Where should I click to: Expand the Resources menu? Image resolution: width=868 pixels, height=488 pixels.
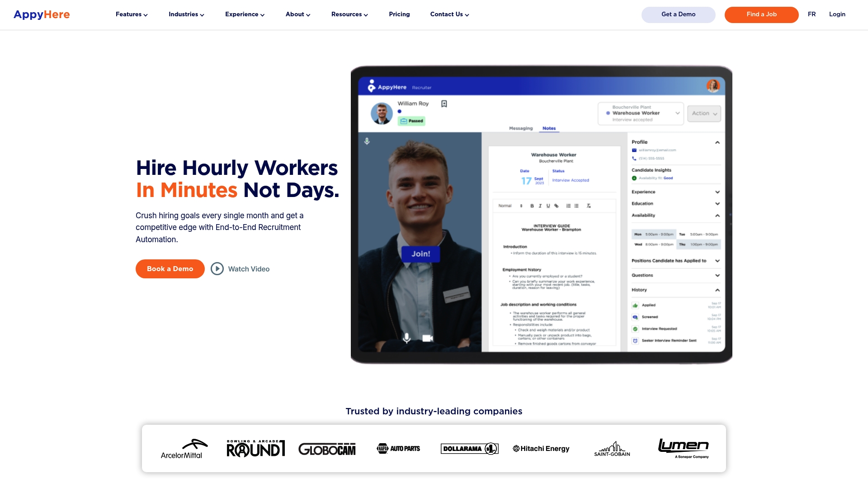point(349,14)
